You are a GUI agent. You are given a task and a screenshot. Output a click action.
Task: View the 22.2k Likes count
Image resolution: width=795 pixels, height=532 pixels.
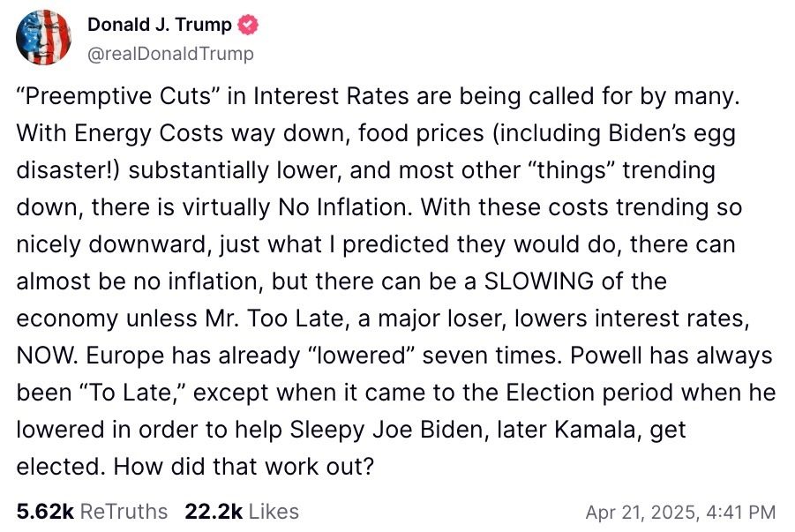(214, 511)
